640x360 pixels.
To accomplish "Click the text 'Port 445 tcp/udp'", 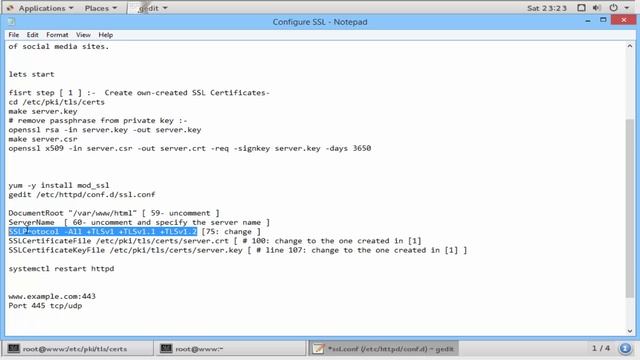I will tap(45, 306).
